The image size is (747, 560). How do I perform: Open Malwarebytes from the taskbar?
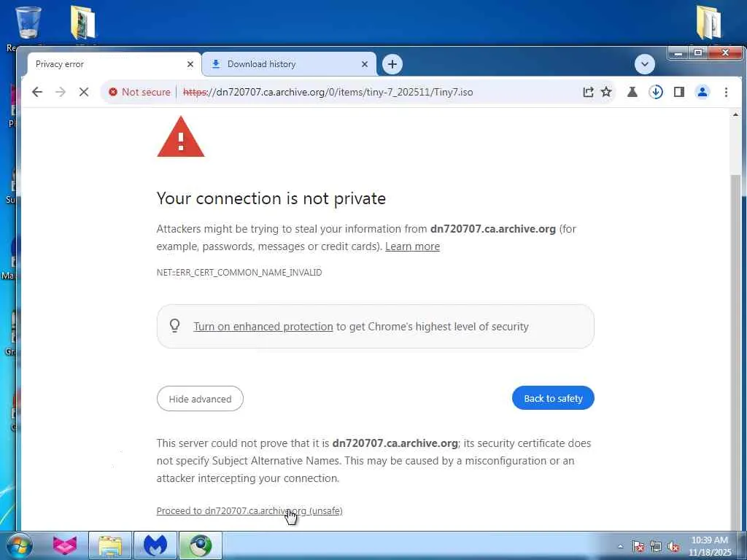(155, 545)
